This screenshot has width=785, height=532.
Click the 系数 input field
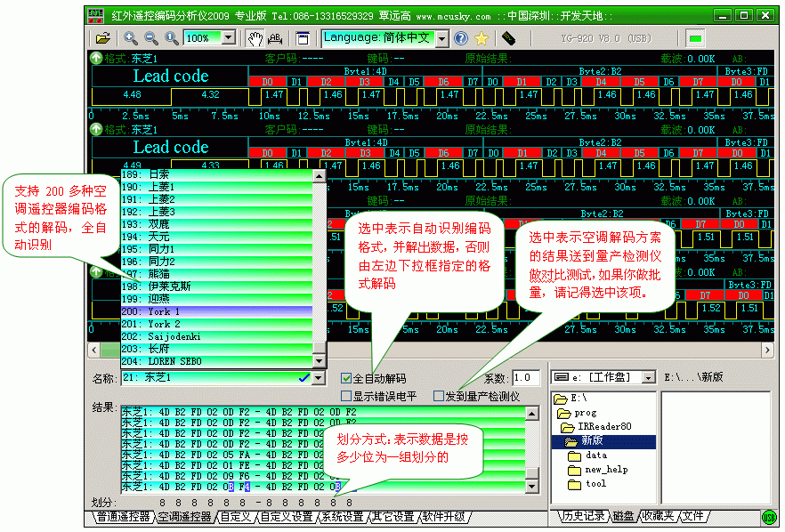tap(525, 378)
